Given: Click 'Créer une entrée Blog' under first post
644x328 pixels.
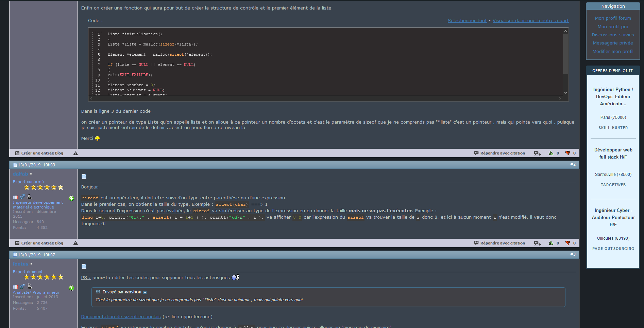Looking at the screenshot, I should coord(39,153).
